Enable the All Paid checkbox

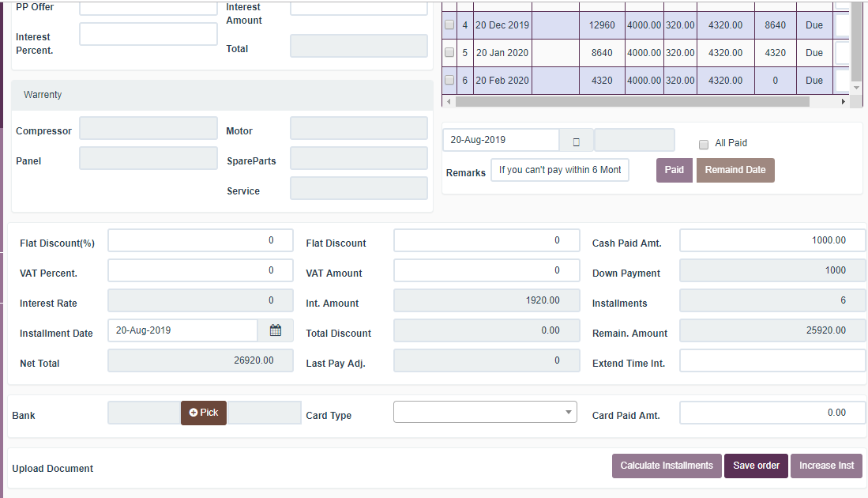pos(702,144)
